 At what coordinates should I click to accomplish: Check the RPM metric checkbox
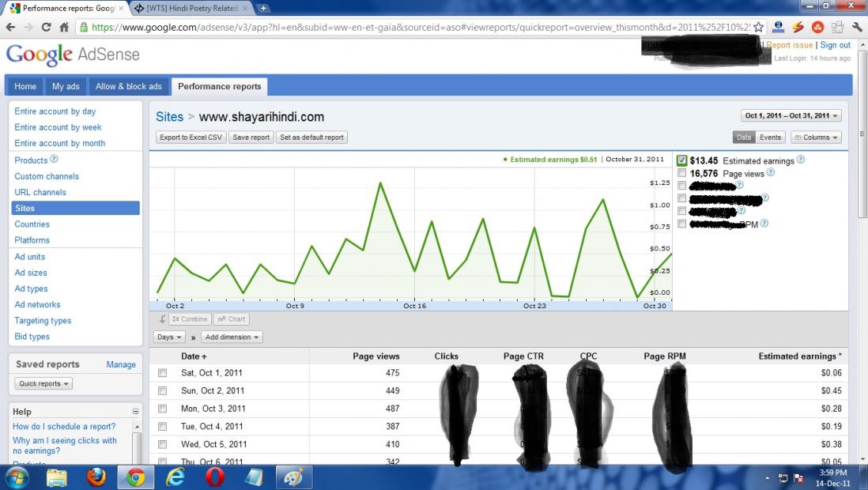[682, 224]
